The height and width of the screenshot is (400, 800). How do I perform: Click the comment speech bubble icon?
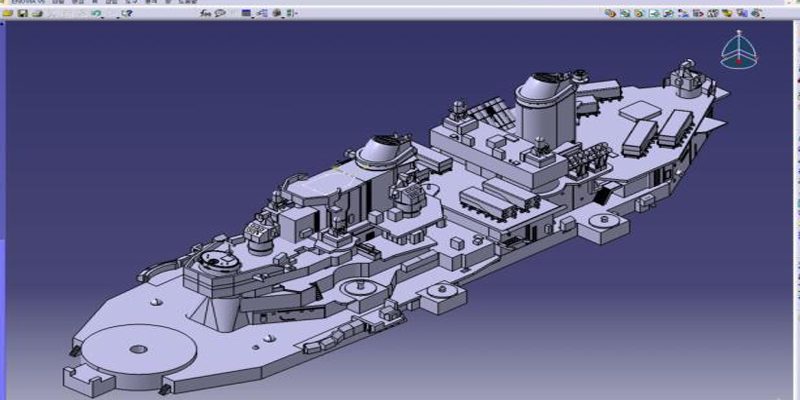coord(220,14)
